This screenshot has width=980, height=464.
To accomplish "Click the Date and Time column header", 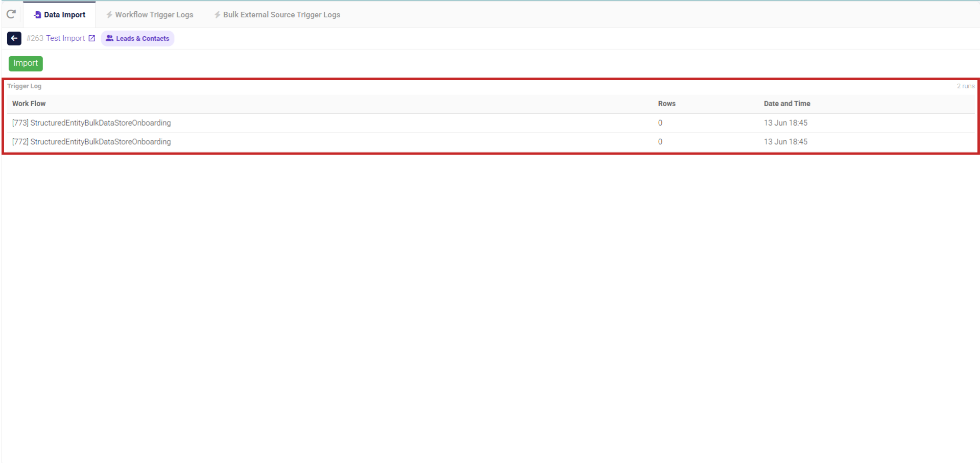I will 787,104.
